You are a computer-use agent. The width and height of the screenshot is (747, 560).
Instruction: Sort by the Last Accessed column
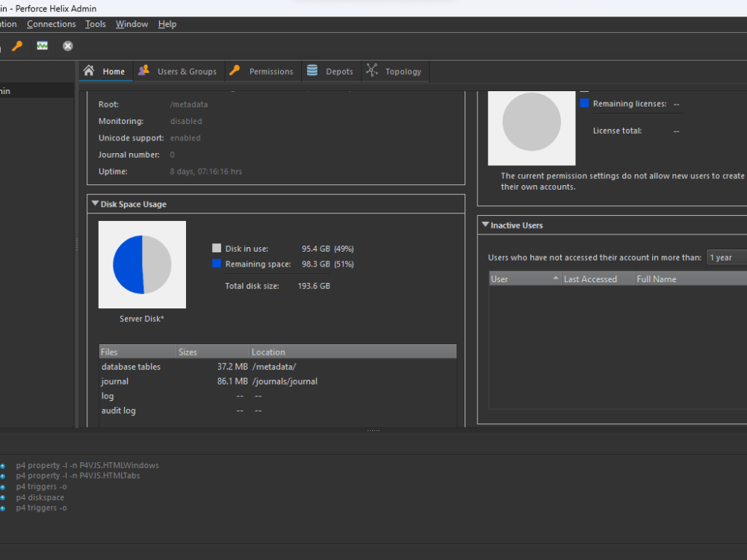[592, 279]
